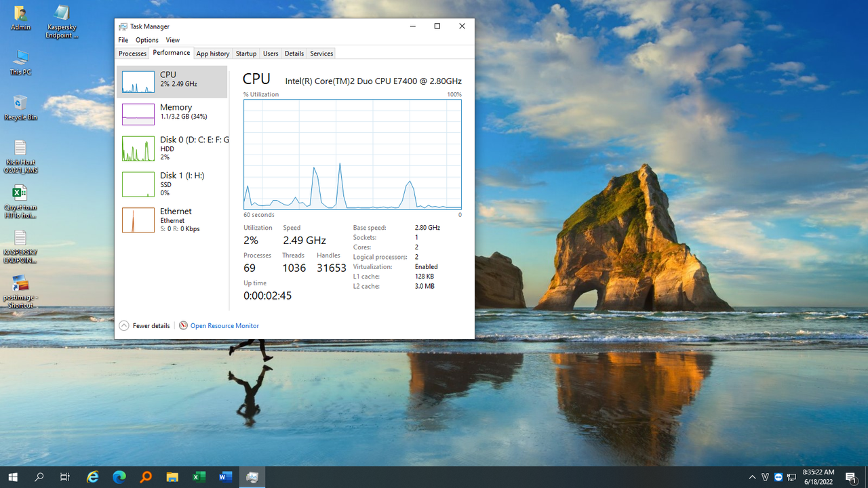This screenshot has height=488, width=868.
Task: Select the CPU performance graph thumbnail
Action: [138, 82]
